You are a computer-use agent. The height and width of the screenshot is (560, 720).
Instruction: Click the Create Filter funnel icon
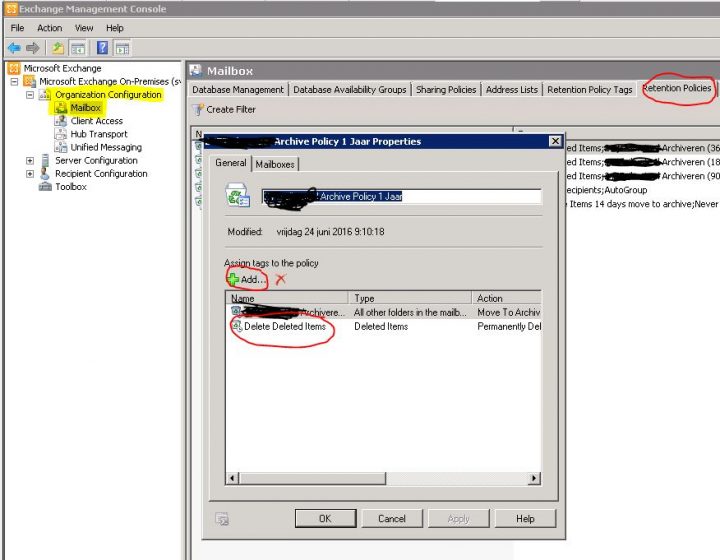198,110
